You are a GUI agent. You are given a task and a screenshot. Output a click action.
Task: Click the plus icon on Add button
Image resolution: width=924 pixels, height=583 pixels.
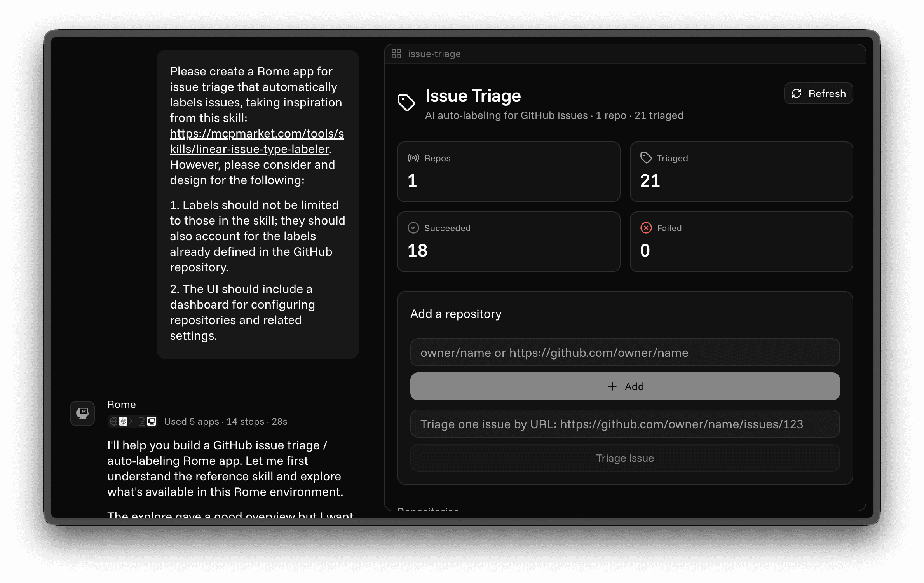pyautogui.click(x=612, y=386)
